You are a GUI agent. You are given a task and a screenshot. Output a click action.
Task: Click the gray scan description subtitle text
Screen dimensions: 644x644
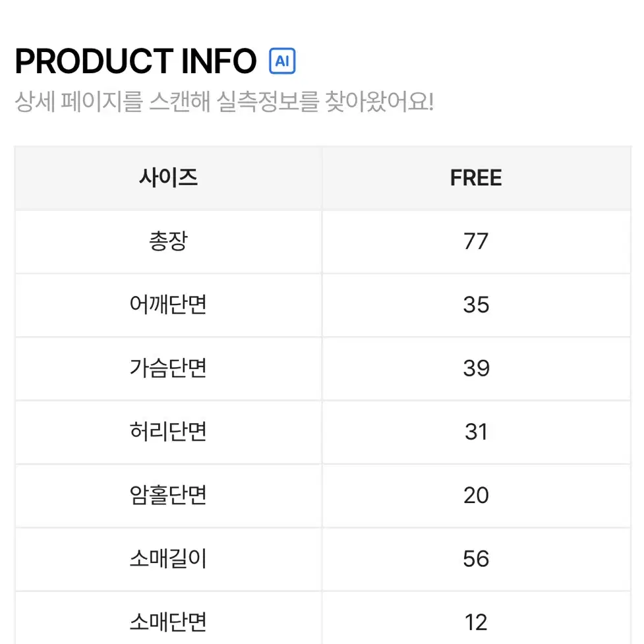pos(224,101)
